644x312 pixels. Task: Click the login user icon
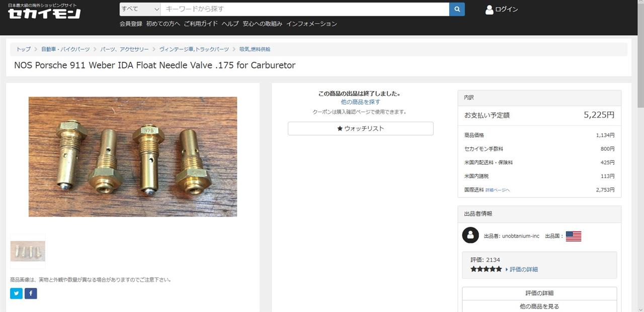coord(489,10)
